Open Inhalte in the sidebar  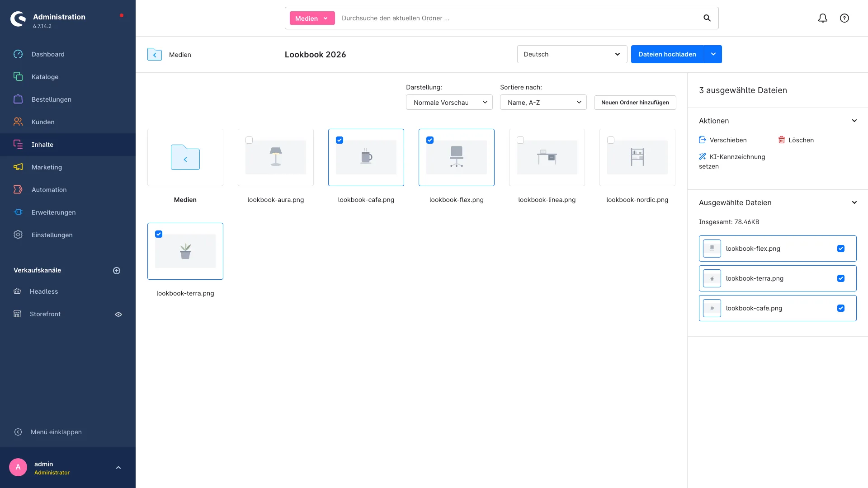point(68,145)
